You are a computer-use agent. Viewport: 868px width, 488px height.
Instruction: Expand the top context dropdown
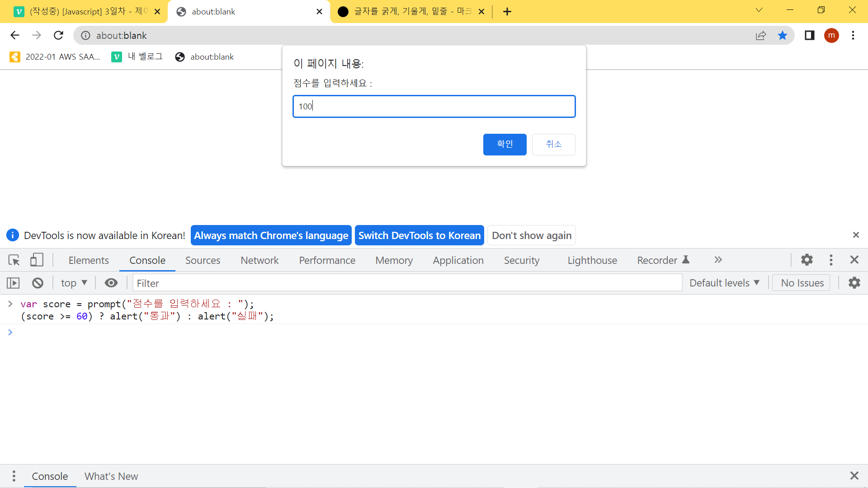[x=74, y=283]
